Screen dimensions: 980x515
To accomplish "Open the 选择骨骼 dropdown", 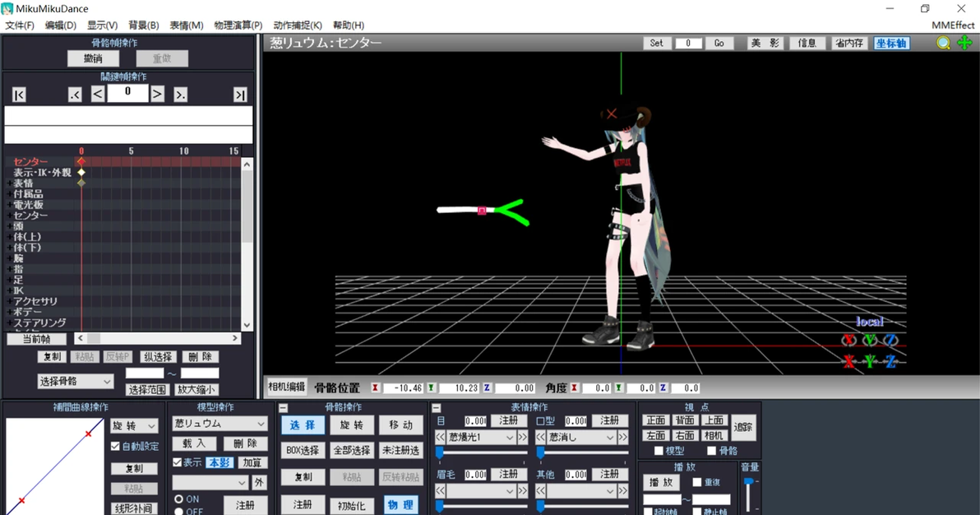I will tap(75, 381).
